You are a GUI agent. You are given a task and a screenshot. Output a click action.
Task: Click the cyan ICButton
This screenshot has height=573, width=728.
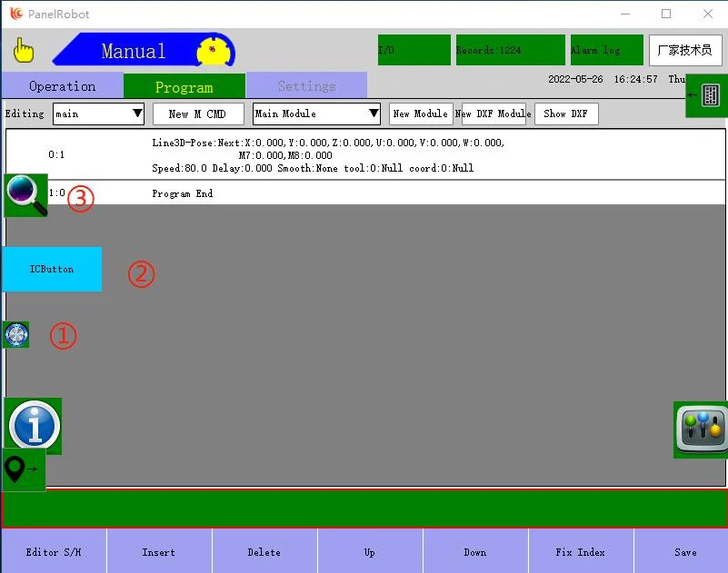pos(52,269)
